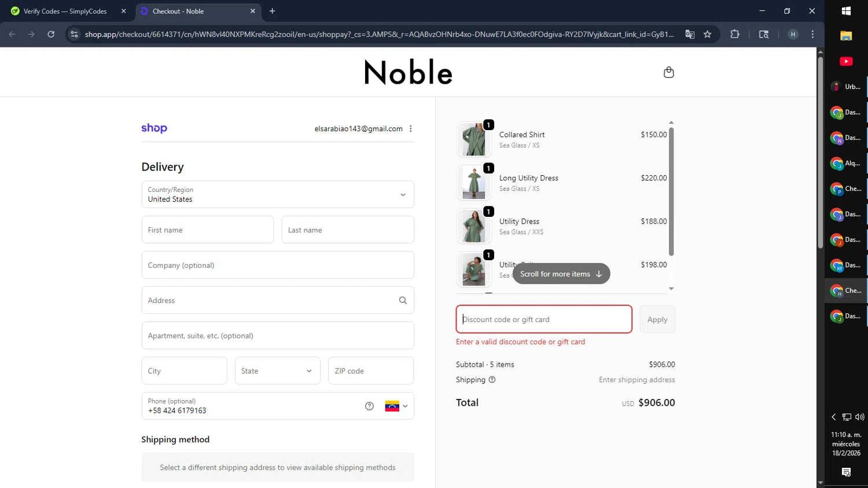Click the Shop logo
868x488 pixels.
(154, 128)
